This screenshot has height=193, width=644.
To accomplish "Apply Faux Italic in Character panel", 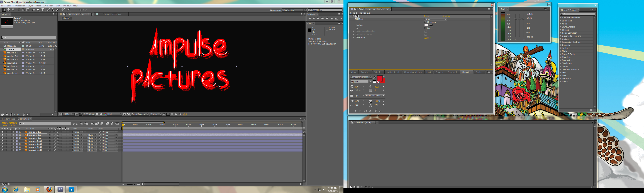I will [x=360, y=111].
